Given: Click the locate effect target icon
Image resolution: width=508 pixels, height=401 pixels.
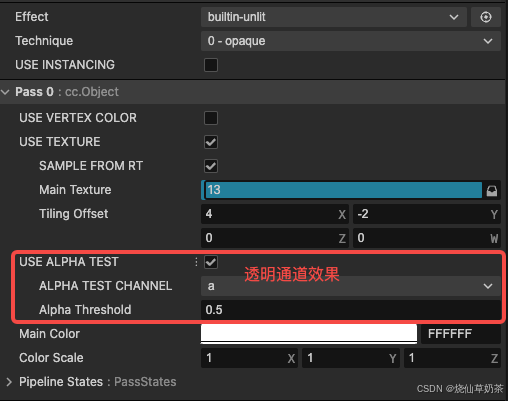Looking at the screenshot, I should (x=486, y=17).
